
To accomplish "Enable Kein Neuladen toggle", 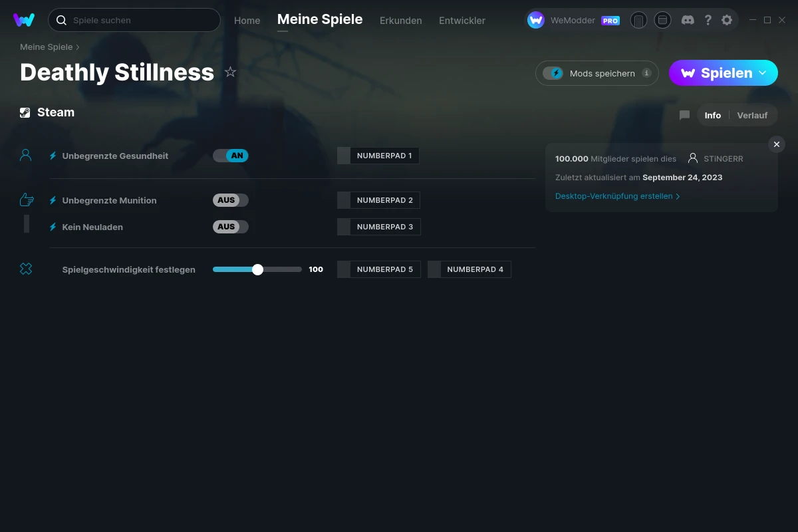I will tap(231, 227).
